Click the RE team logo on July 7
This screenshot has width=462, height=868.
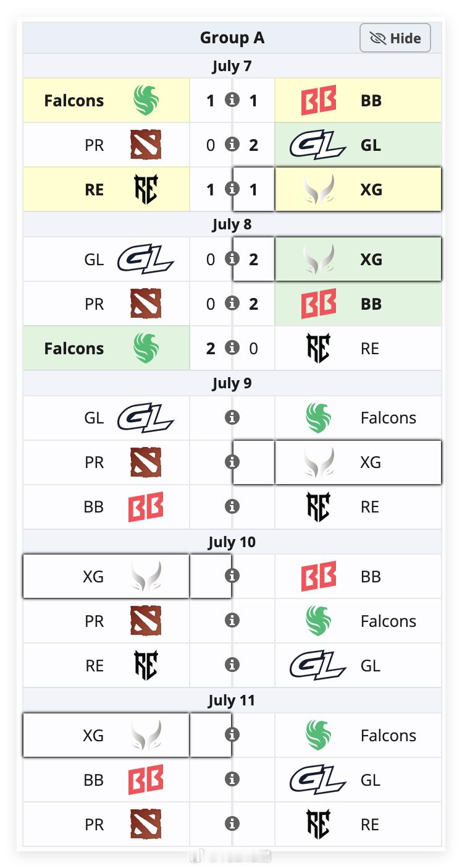pyautogui.click(x=146, y=189)
